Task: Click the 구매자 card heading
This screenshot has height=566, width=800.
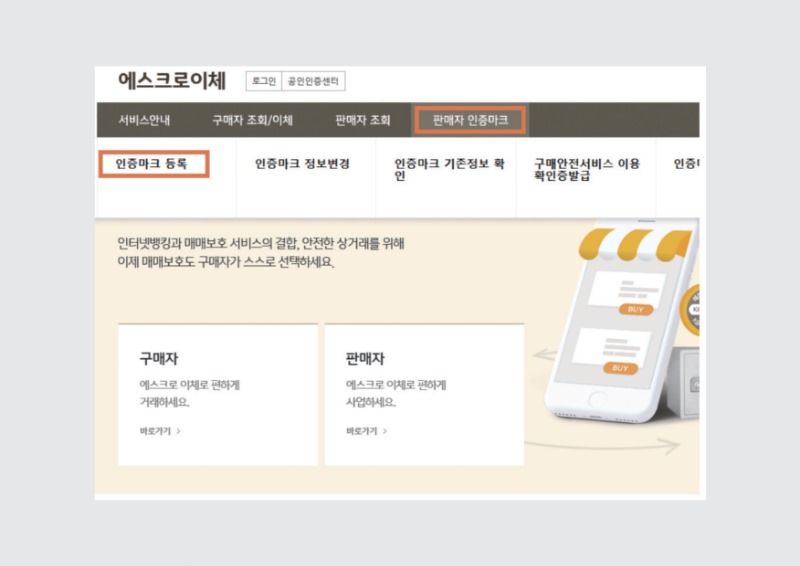Action: click(159, 359)
